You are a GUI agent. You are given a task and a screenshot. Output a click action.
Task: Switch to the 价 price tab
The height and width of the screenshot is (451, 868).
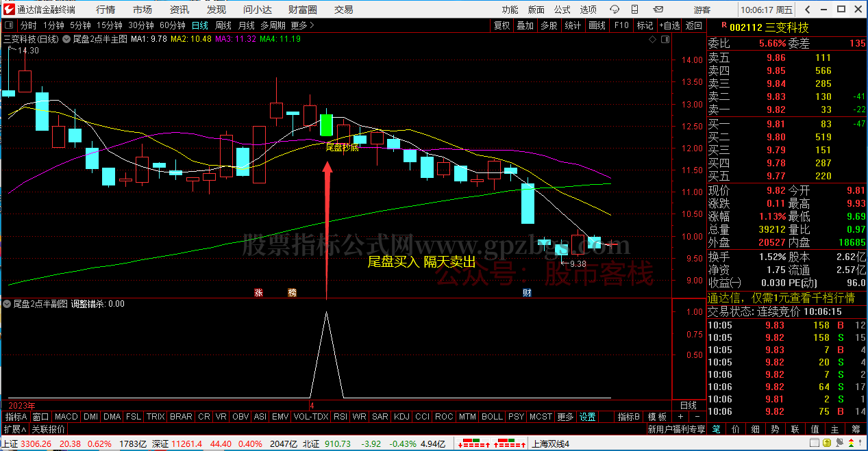click(736, 429)
